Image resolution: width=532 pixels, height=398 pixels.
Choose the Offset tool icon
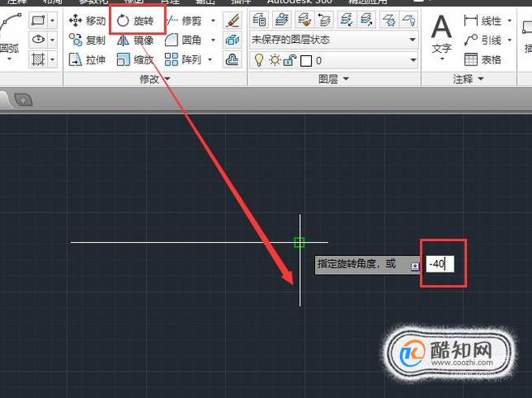[233, 59]
